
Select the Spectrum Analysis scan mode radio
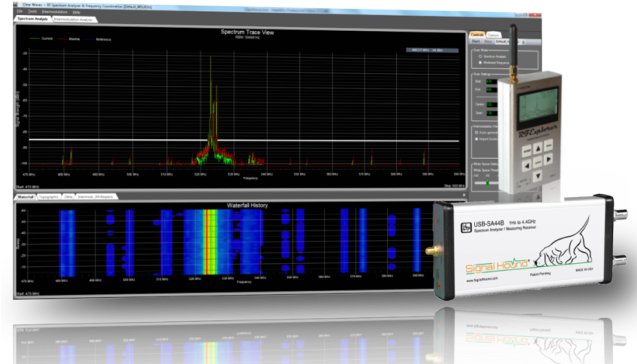[x=480, y=56]
